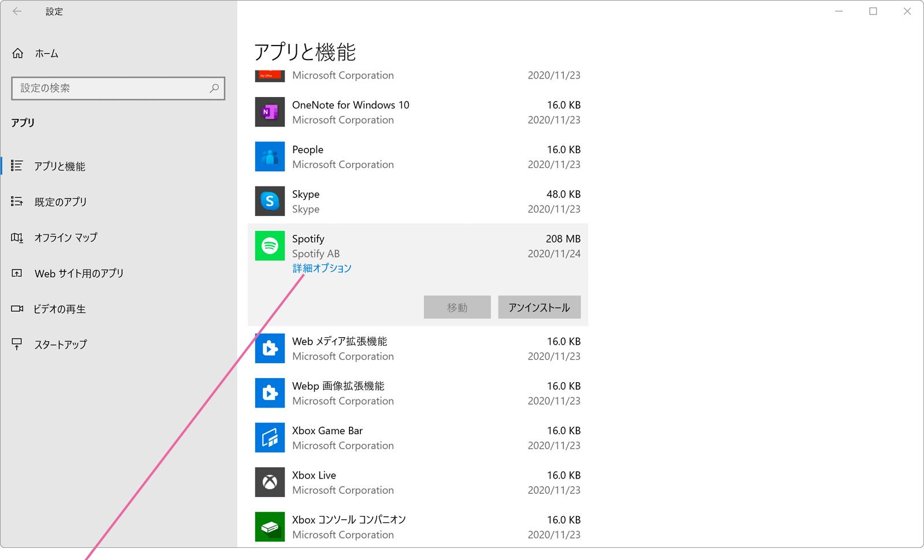Go to オフライン マップ settings
Screen dimensions: 924x560
pos(66,237)
